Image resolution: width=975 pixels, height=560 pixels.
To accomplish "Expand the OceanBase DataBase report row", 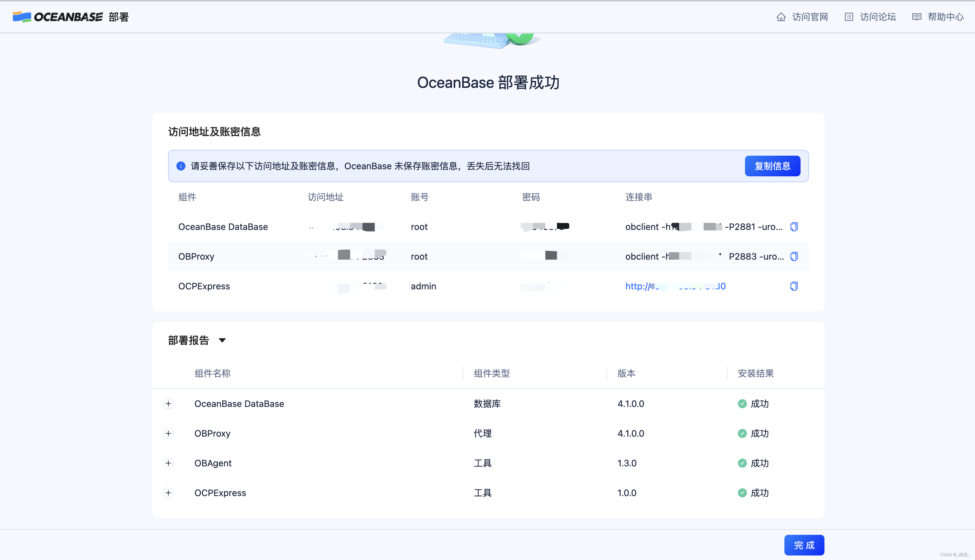I will pos(168,404).
